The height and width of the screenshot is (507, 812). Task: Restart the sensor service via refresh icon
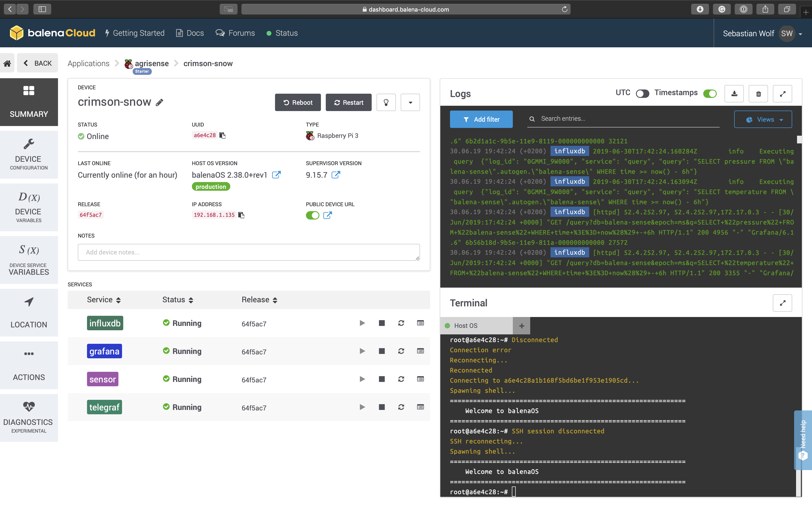point(401,379)
